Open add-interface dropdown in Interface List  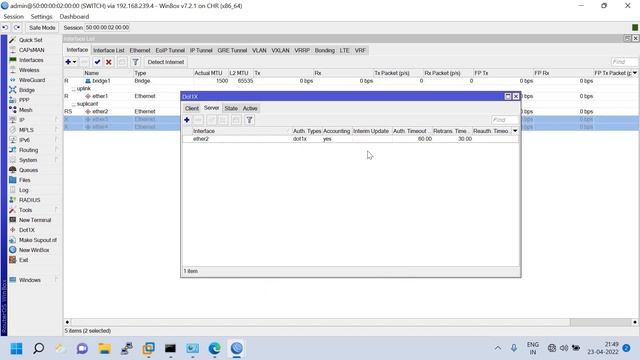[x=74, y=62]
